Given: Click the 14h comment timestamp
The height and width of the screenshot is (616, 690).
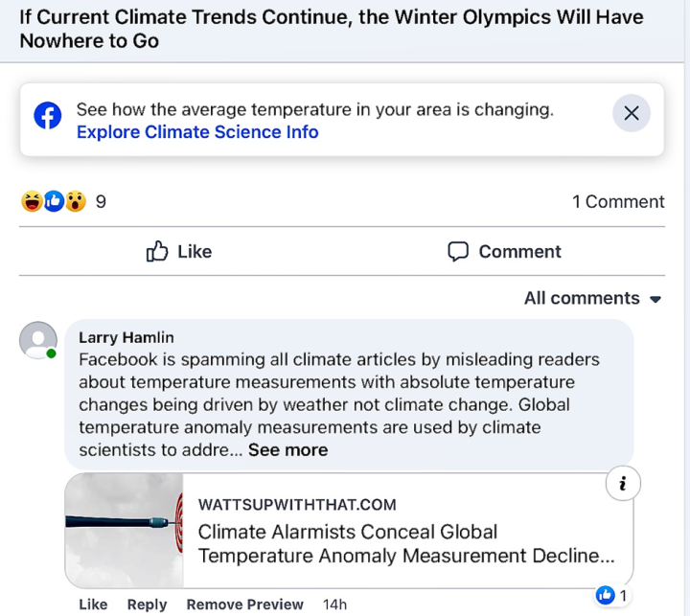Looking at the screenshot, I should pos(334,605).
